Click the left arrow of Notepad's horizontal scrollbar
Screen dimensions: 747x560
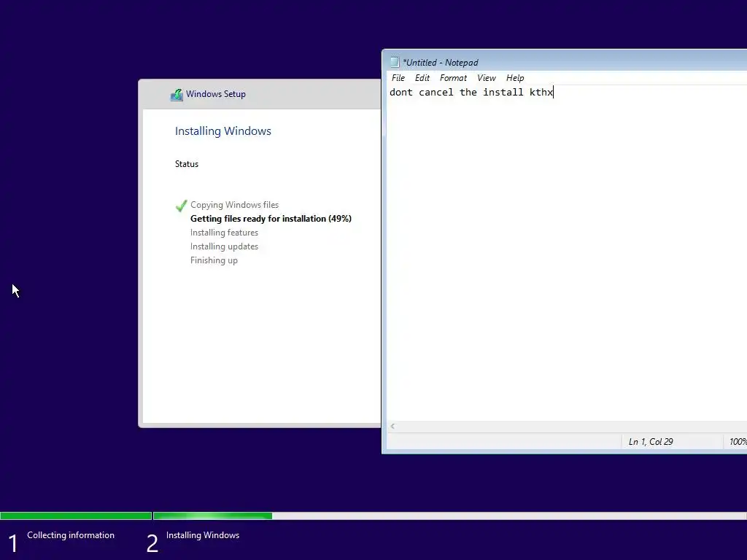[392, 426]
